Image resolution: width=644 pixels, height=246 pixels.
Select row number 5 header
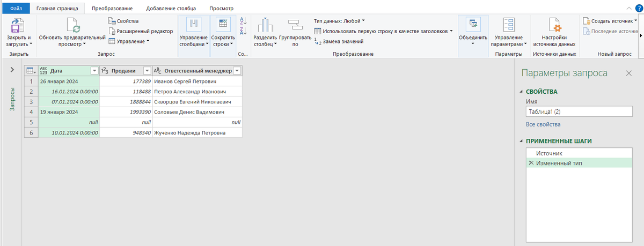tap(31, 122)
